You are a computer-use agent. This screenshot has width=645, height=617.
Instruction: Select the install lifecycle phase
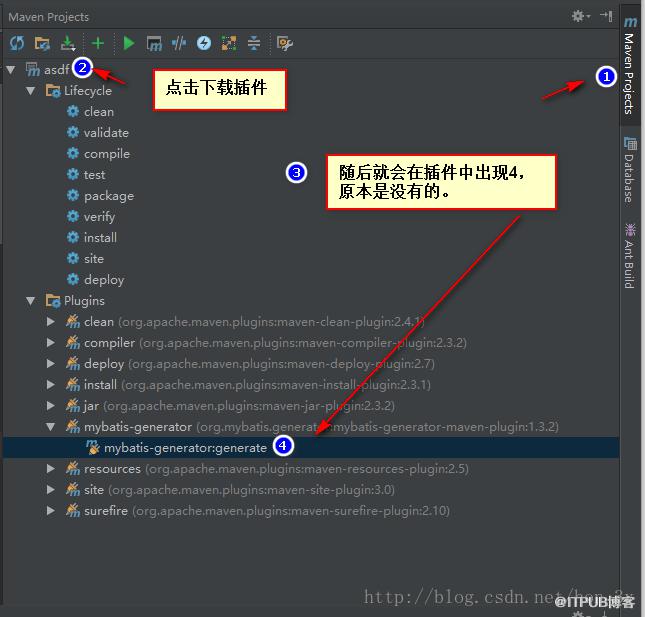(x=100, y=238)
